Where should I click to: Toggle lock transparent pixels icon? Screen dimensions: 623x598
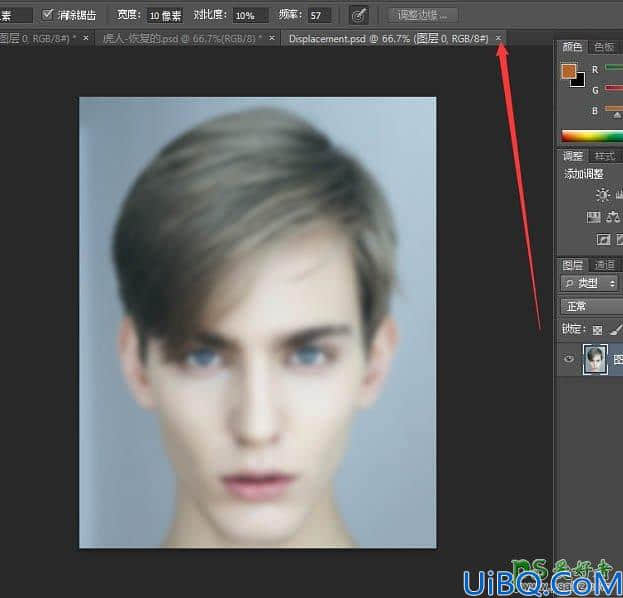(597, 330)
